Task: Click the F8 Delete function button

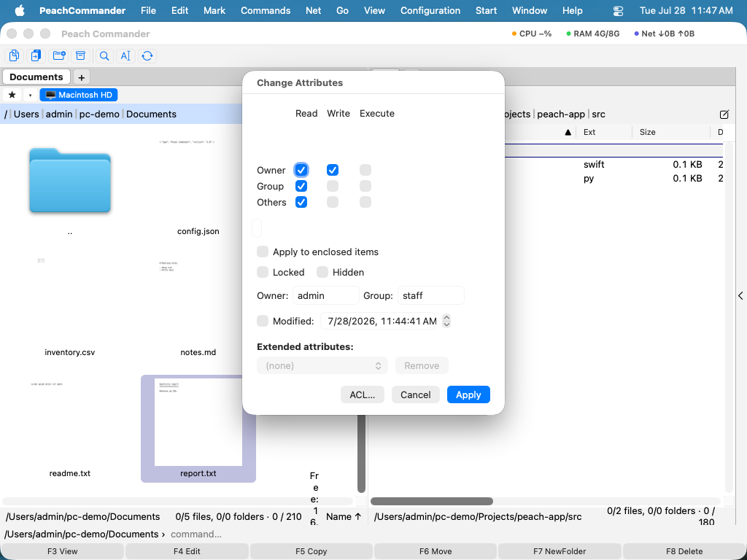Action: tap(684, 551)
